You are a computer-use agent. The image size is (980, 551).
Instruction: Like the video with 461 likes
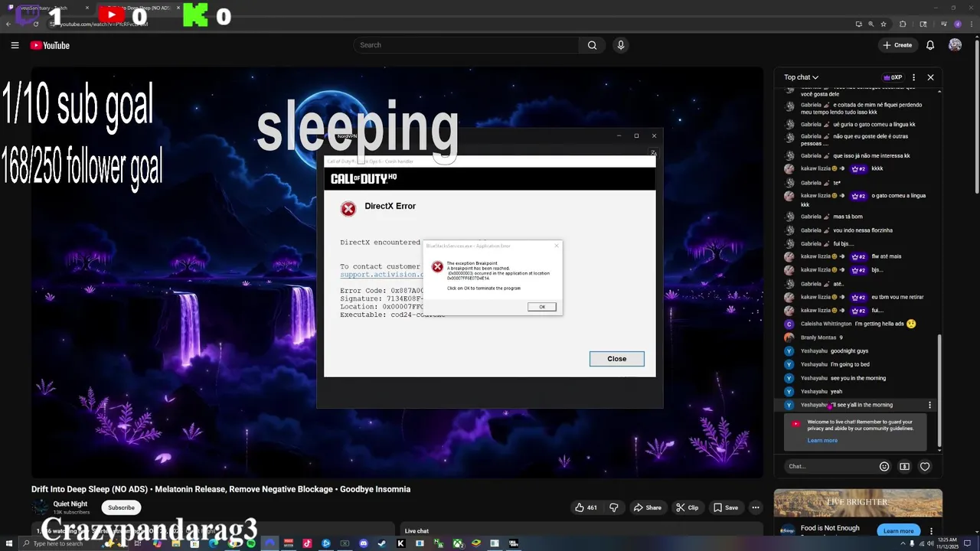pos(586,507)
